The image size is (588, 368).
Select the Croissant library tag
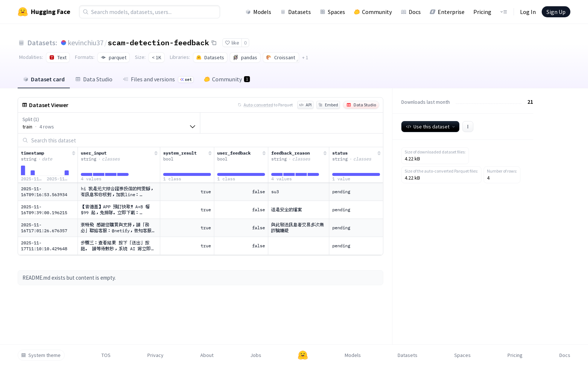(x=281, y=57)
